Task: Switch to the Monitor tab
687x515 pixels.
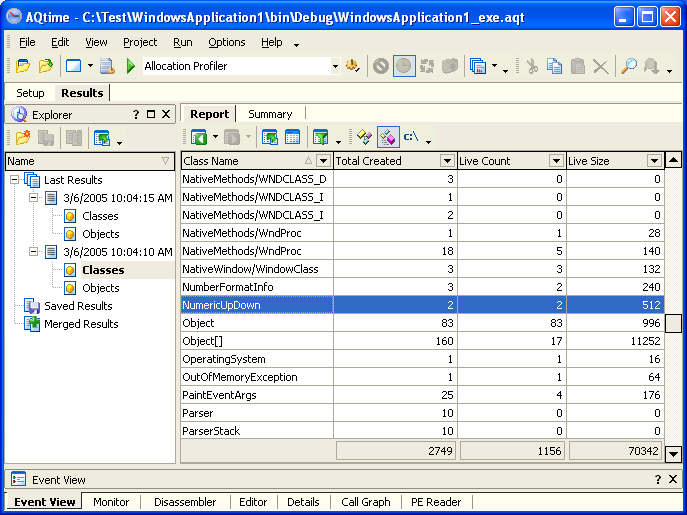Action: pyautogui.click(x=111, y=502)
